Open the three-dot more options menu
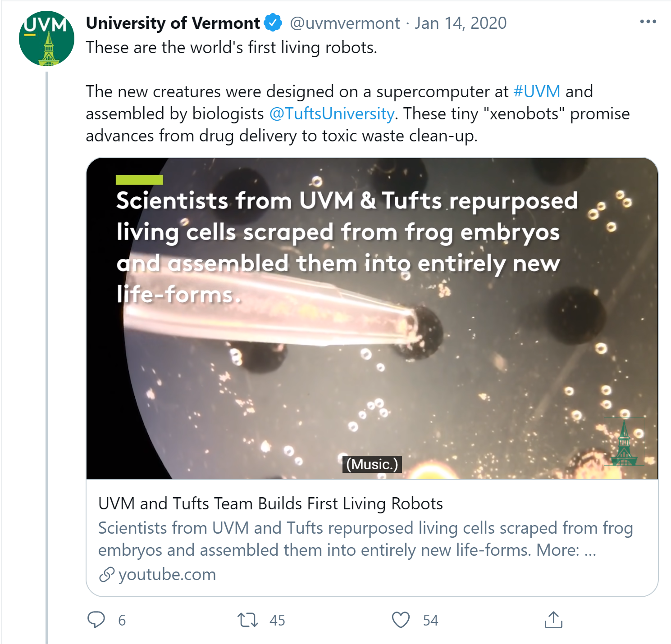Image resolution: width=671 pixels, height=644 pixels. coord(648,22)
